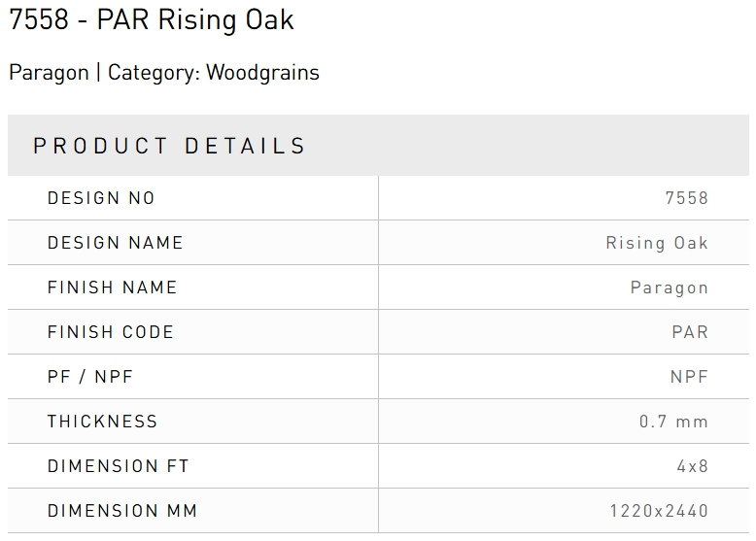756x541 pixels.
Task: Click the 1220x2440 dimension value
Action: [659, 511]
